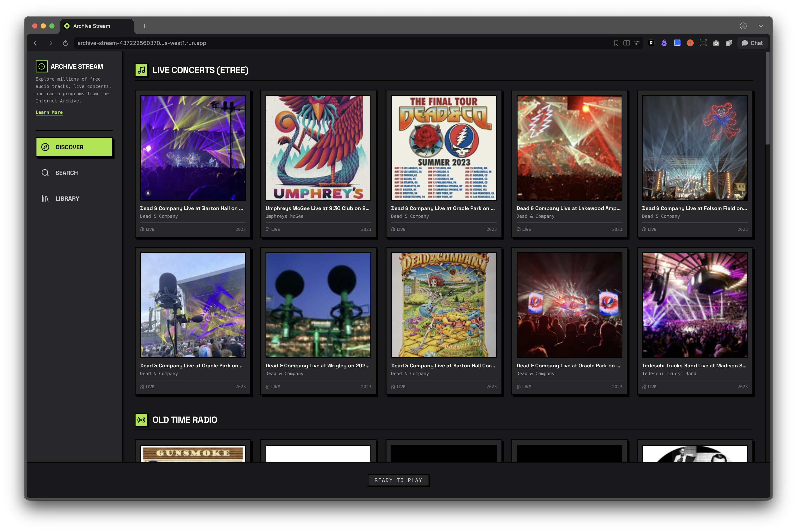Click the Live Concerts music note icon

(x=142, y=70)
